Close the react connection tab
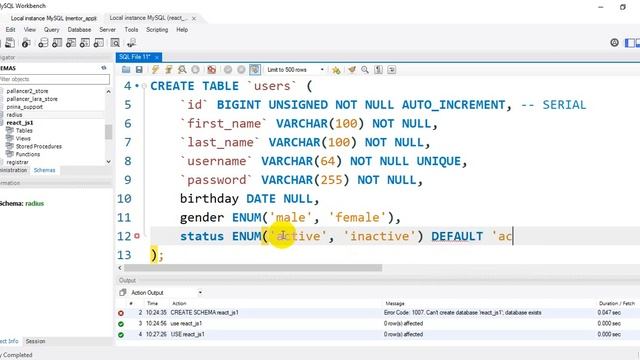This screenshot has height=360, width=640. (x=194, y=18)
